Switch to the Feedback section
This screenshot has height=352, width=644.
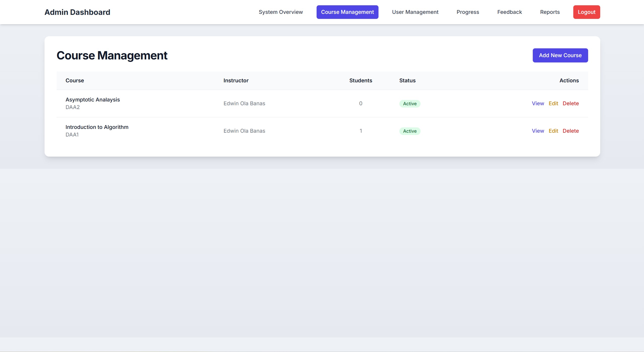(x=509, y=12)
